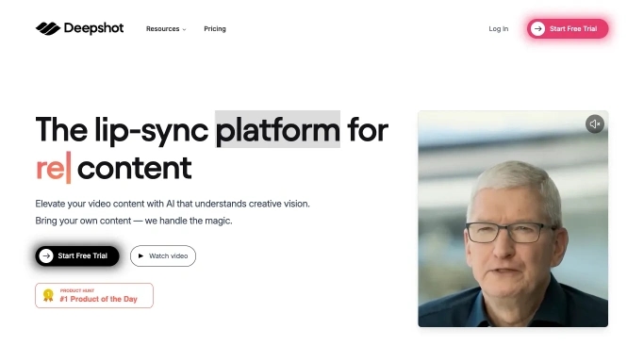This screenshot has width=644, height=362.
Task: Click the black Start Free Trial label
Action: point(83,255)
